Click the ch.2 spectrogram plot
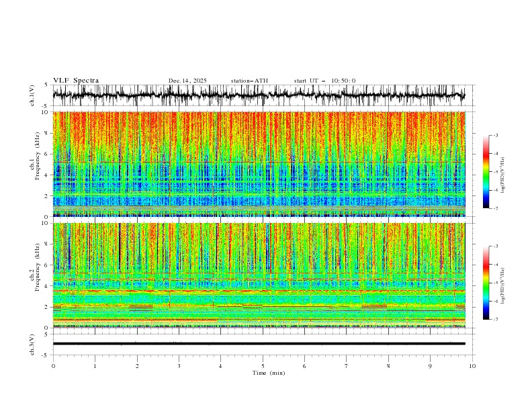 tap(259, 275)
